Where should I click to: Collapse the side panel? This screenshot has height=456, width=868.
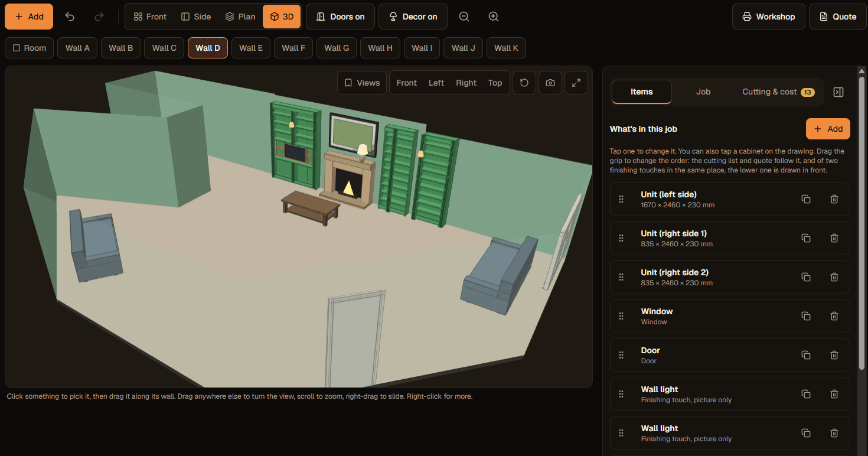tap(838, 92)
